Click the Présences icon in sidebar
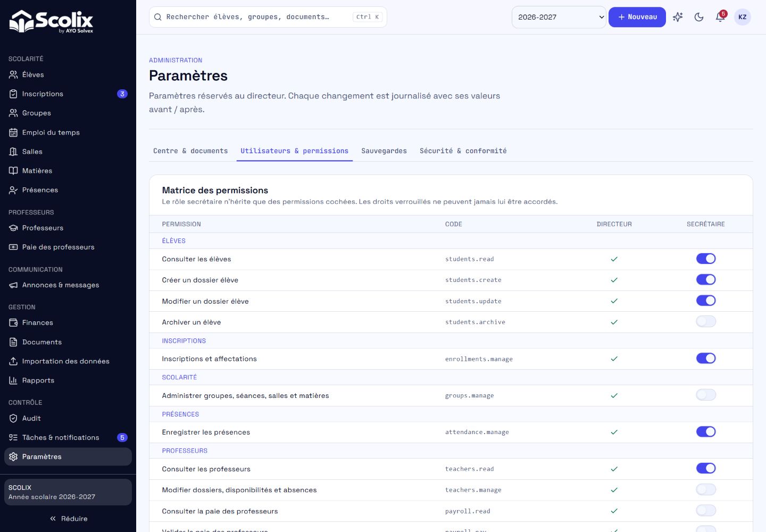766x532 pixels. pyautogui.click(x=13, y=190)
